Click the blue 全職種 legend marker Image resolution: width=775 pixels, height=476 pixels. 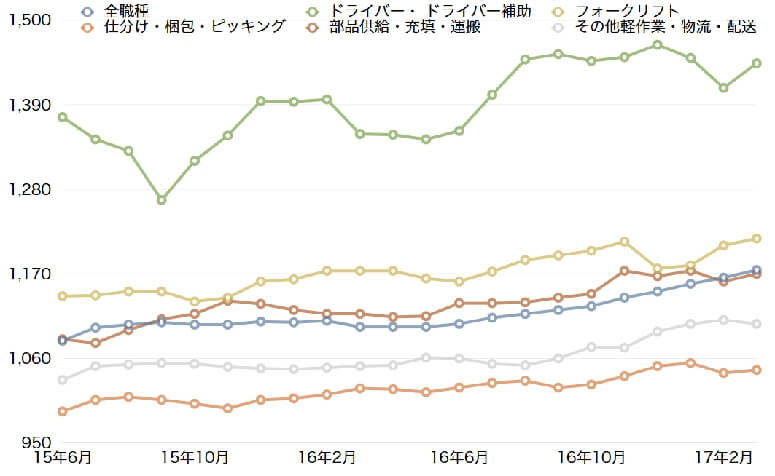(89, 11)
